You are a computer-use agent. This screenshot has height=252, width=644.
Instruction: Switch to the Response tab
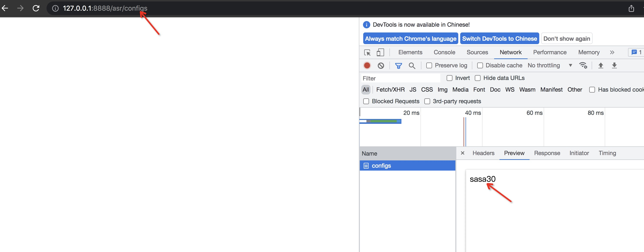pyautogui.click(x=547, y=153)
